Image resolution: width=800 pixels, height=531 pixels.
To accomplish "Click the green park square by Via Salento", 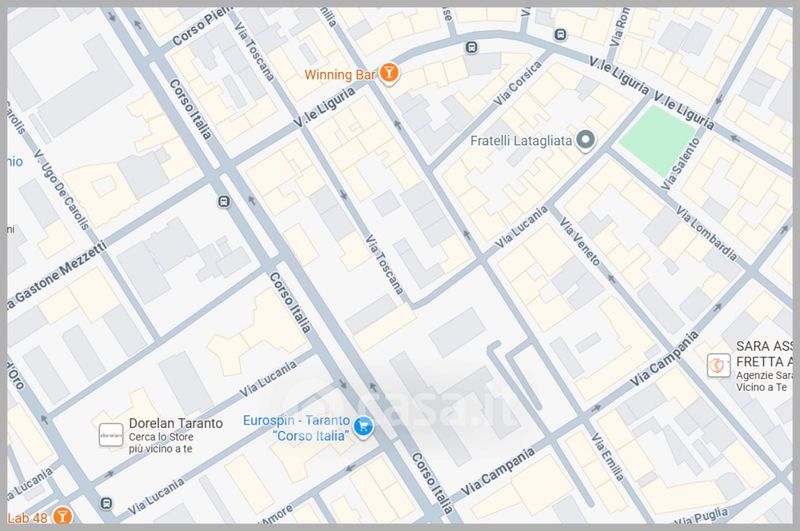I will click(x=657, y=141).
